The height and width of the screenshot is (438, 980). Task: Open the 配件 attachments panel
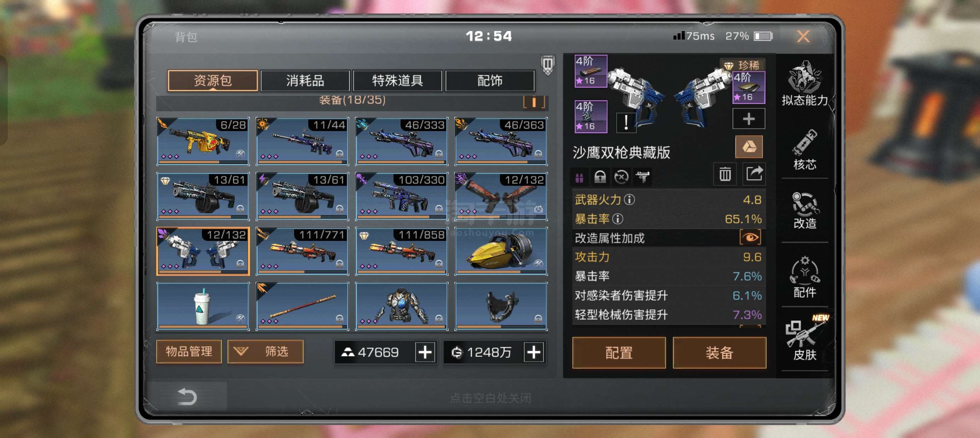point(804,277)
